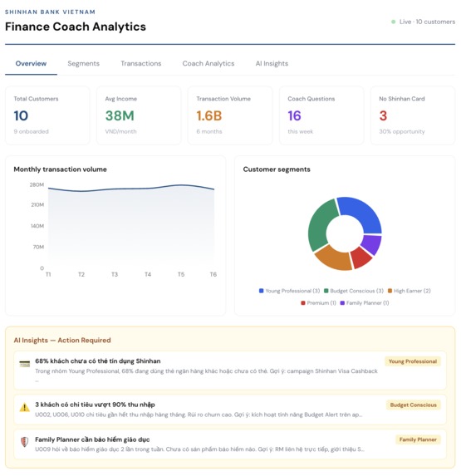Click the T3 axis label

tap(115, 274)
